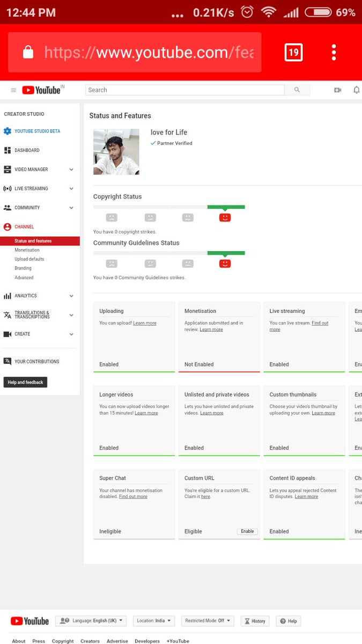Click the red smiley under Copyright Status
The image size is (362, 644).
click(x=225, y=217)
